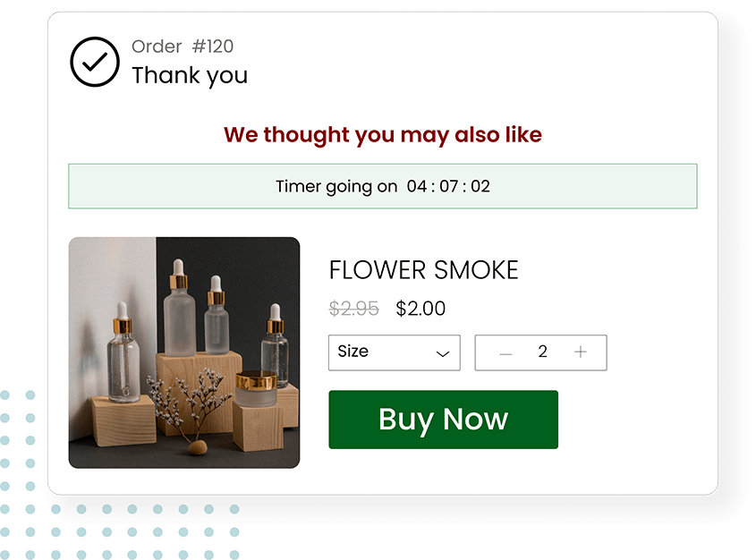Viewport: 756px width, 560px height.
Task: Click the 'Timer going on' label
Action: (x=336, y=186)
